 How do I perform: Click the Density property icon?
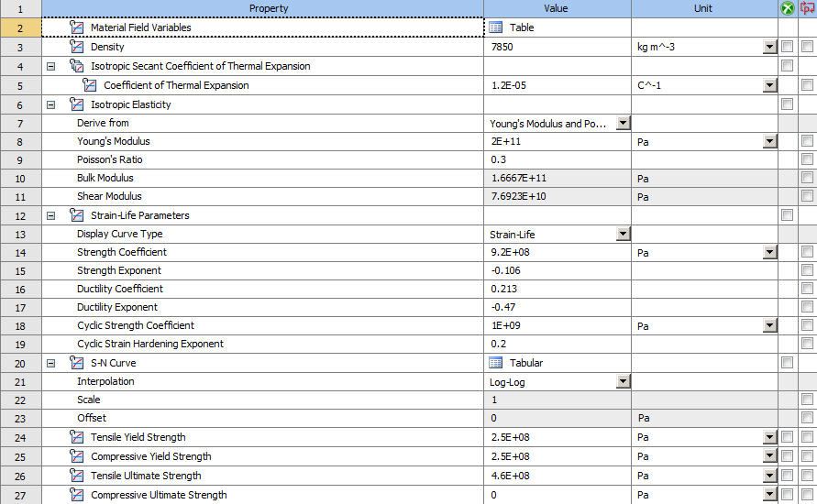click(x=77, y=47)
